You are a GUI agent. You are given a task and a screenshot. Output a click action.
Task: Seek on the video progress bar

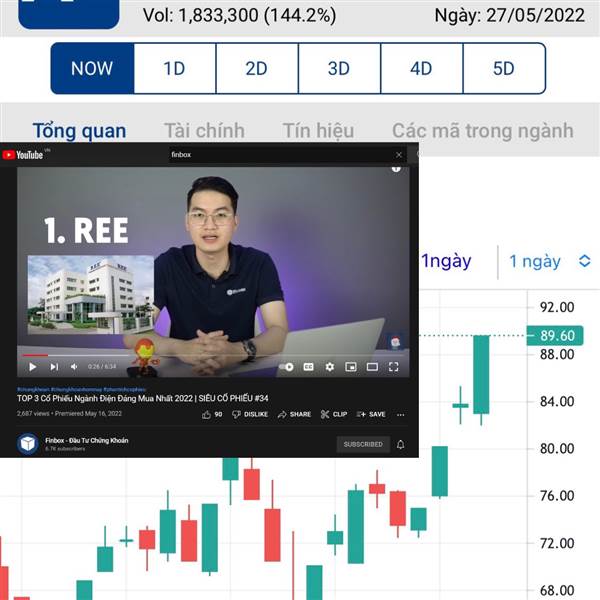point(213,355)
